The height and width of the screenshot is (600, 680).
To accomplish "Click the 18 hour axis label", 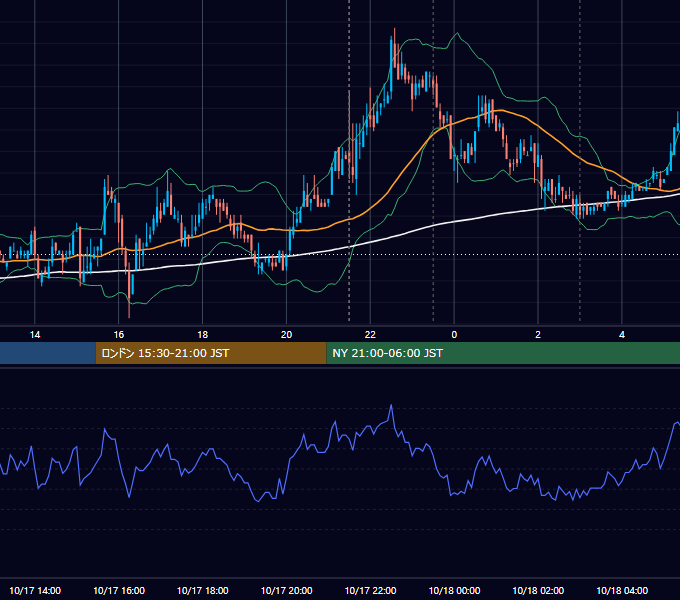I will (203, 335).
